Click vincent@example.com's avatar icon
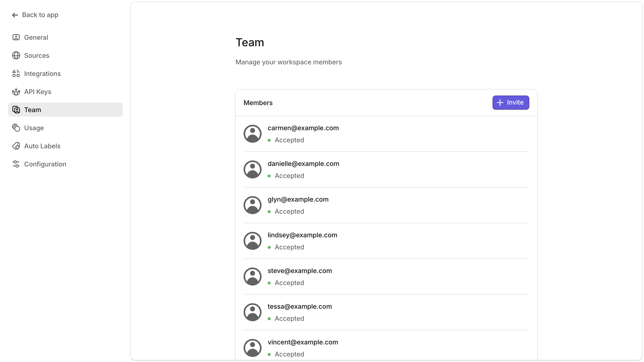Screen dimensions: 644x362 pyautogui.click(x=252, y=348)
